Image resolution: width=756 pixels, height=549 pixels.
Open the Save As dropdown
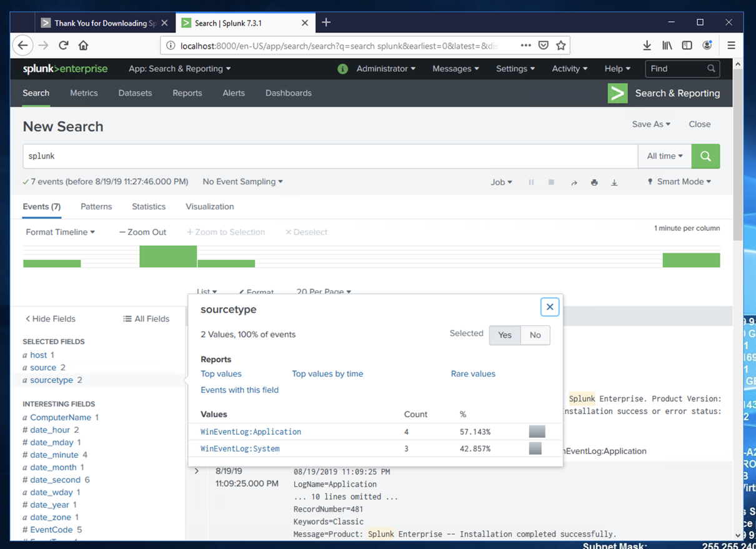(651, 124)
